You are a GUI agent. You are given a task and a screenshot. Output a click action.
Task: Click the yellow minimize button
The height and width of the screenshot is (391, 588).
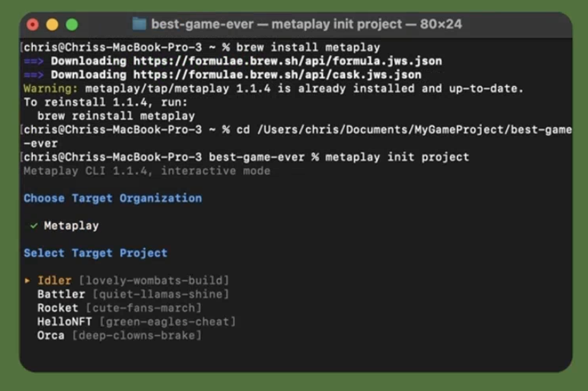[53, 24]
